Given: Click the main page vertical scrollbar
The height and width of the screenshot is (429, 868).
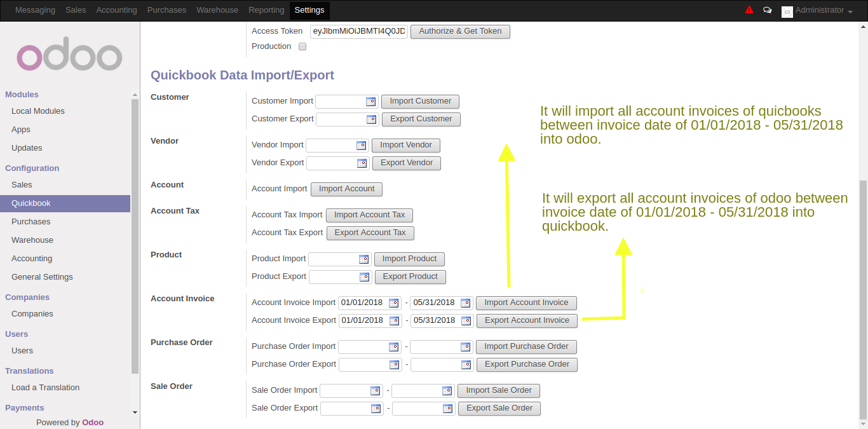Looking at the screenshot, I should pos(862,299).
